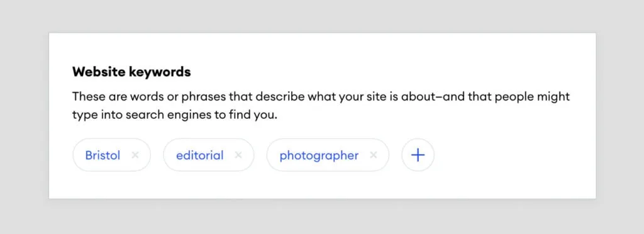Select the photographer keyword chip label
Viewport: 644px width, 234px height.
(x=319, y=156)
